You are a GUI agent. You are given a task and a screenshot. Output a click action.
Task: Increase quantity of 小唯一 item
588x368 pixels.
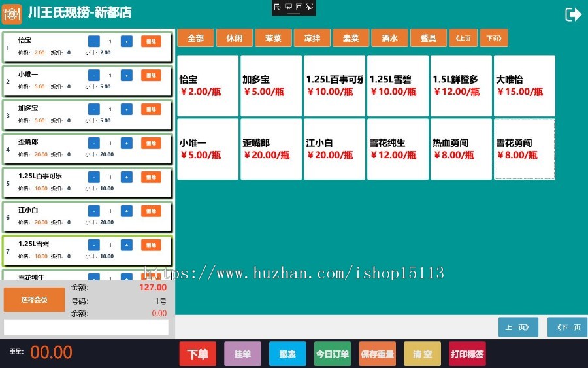coord(127,75)
